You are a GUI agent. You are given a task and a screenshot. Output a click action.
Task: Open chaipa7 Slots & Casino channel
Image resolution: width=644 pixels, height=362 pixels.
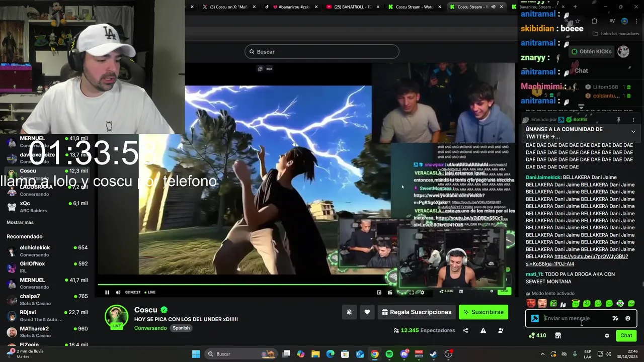48,300
